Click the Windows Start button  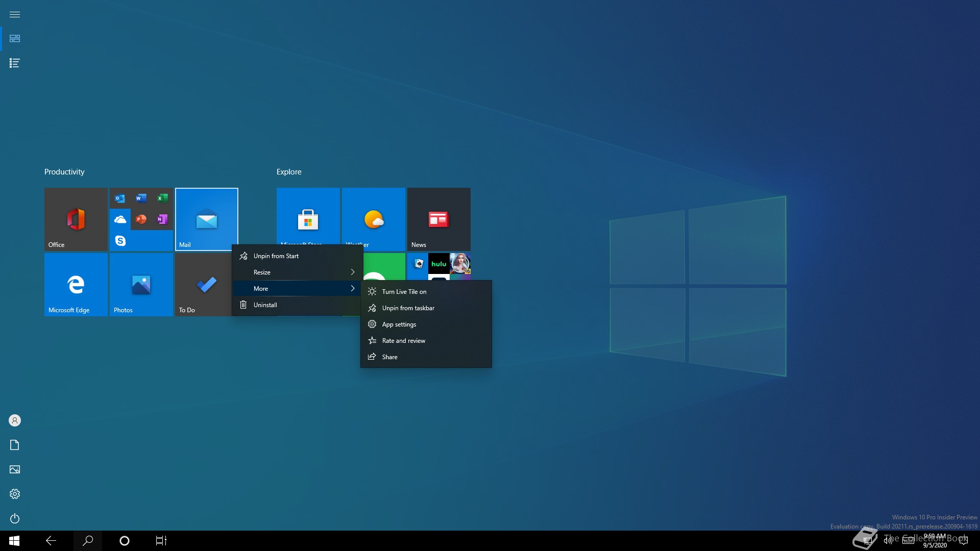(14, 541)
